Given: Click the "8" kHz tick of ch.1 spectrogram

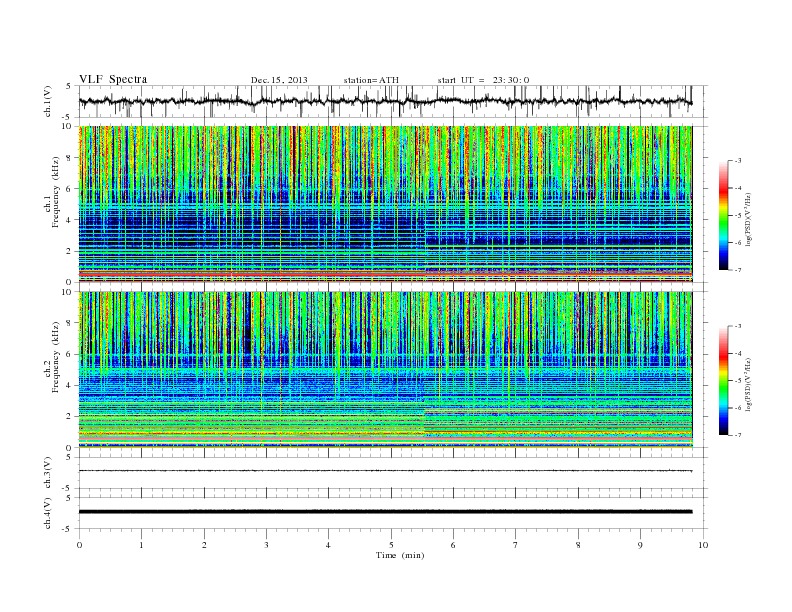Looking at the screenshot, I should 69,158.
